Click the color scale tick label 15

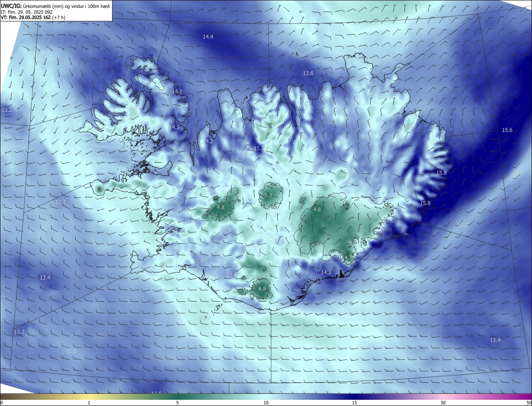coord(355,403)
